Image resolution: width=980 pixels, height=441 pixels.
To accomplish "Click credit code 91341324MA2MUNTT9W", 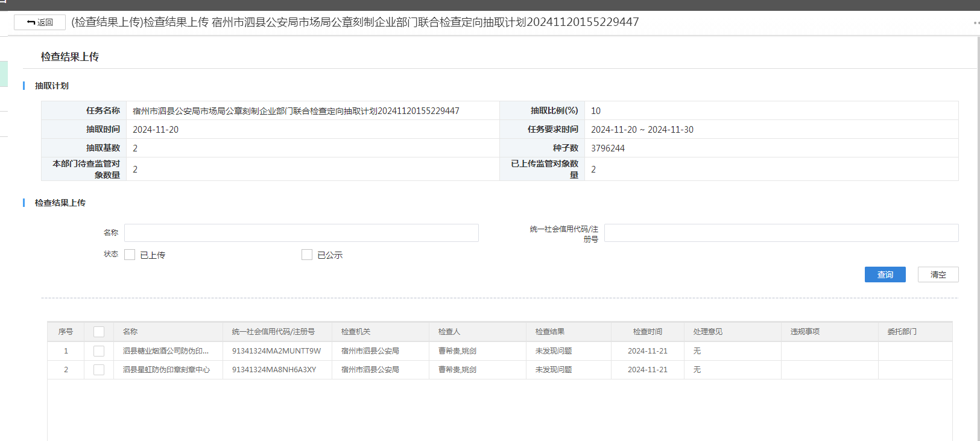I will pos(276,351).
